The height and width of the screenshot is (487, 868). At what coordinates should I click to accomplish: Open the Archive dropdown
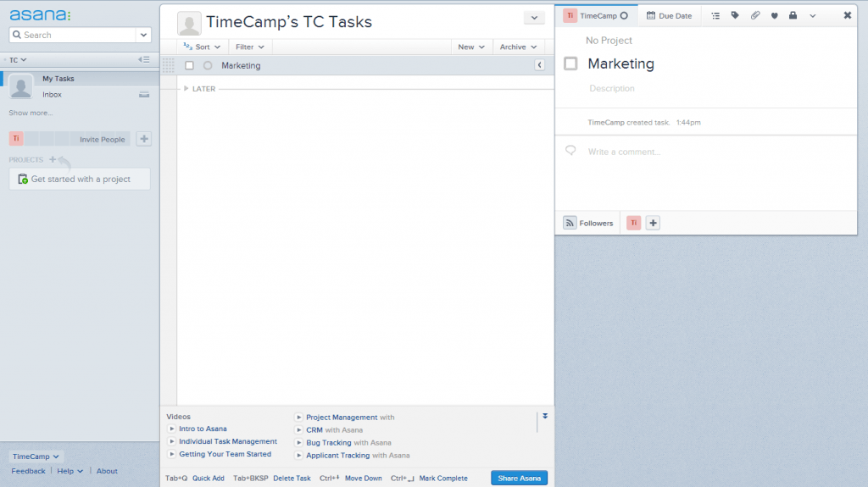point(518,47)
